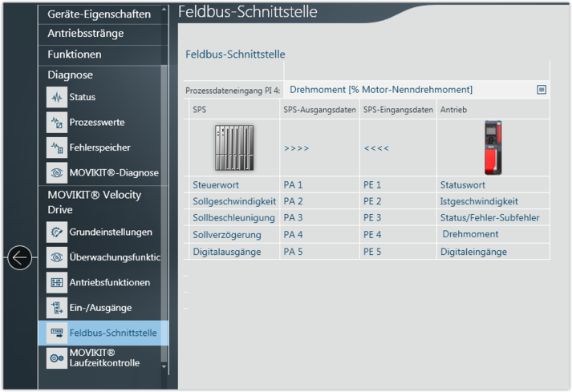This screenshot has width=572, height=392.
Task: Click the Status waveform icon
Action: tap(56, 98)
